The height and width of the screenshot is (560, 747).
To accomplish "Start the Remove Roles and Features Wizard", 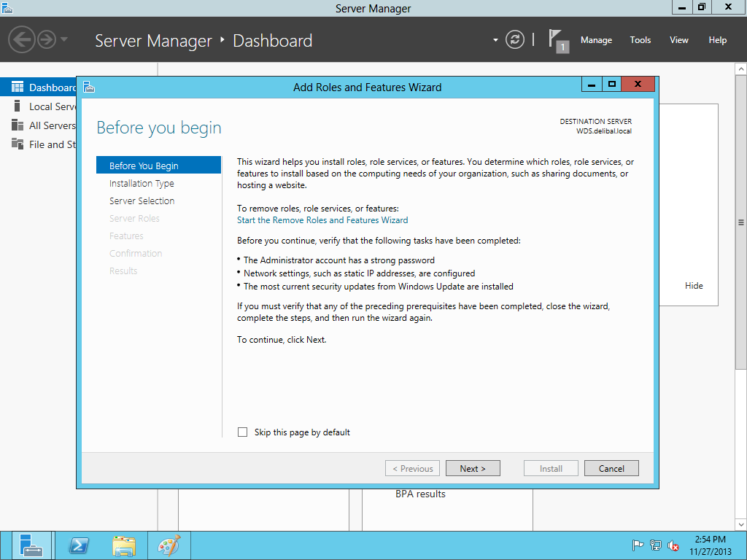I will [x=322, y=220].
